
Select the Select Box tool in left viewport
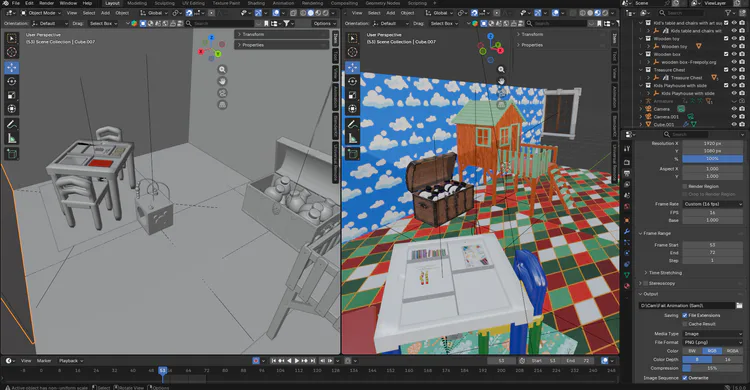[12, 38]
